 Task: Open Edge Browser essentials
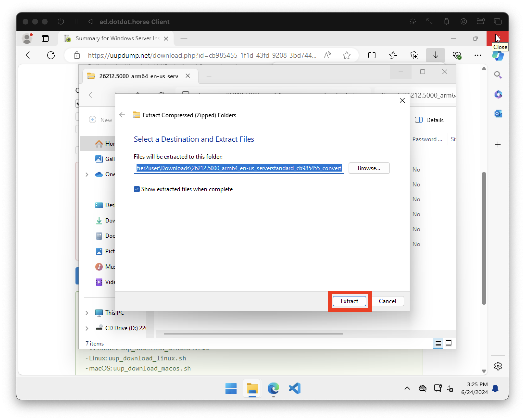point(457,55)
